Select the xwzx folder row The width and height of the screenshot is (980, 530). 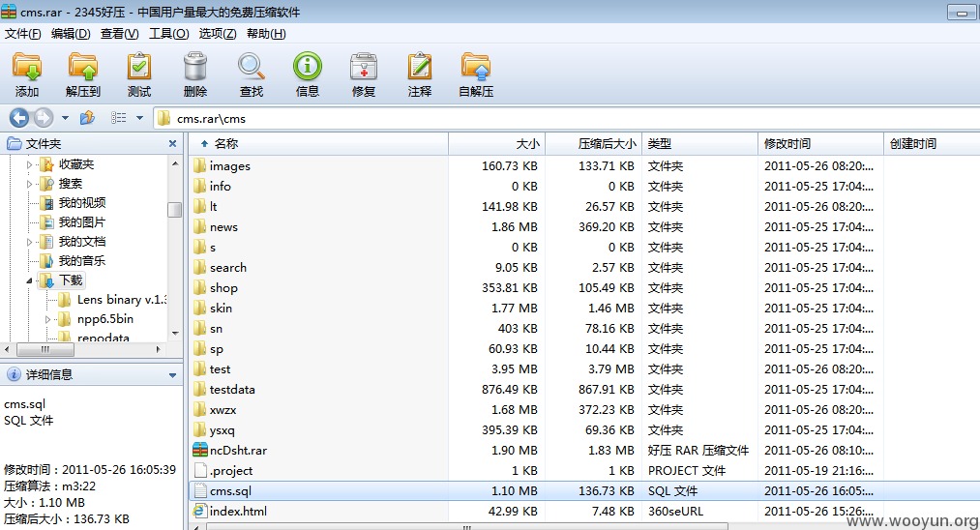[x=584, y=409]
